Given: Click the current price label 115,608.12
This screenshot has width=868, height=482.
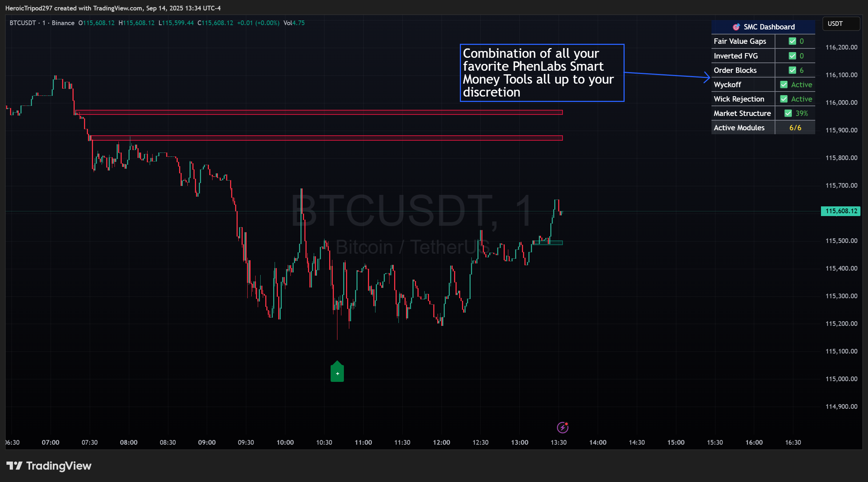Looking at the screenshot, I should pos(841,211).
